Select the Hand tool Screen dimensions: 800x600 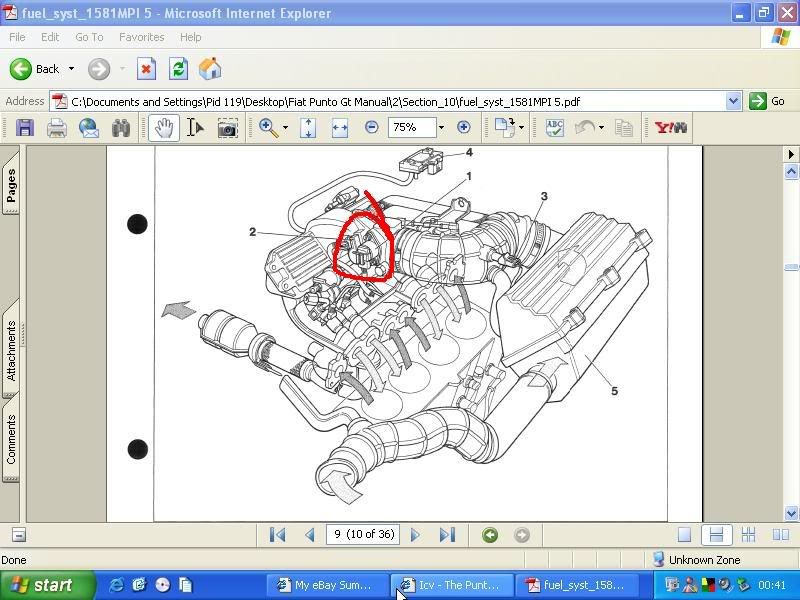(x=164, y=128)
